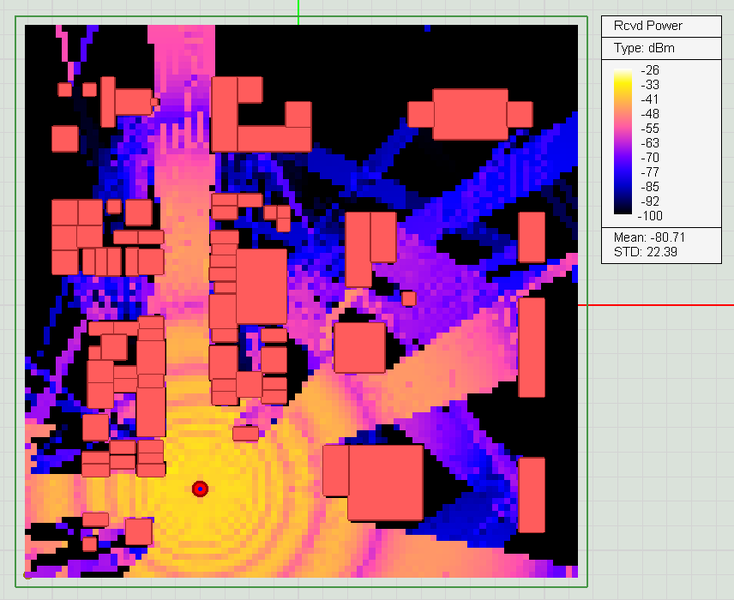
Task: Click the -63 legend value
Action: (x=650, y=143)
